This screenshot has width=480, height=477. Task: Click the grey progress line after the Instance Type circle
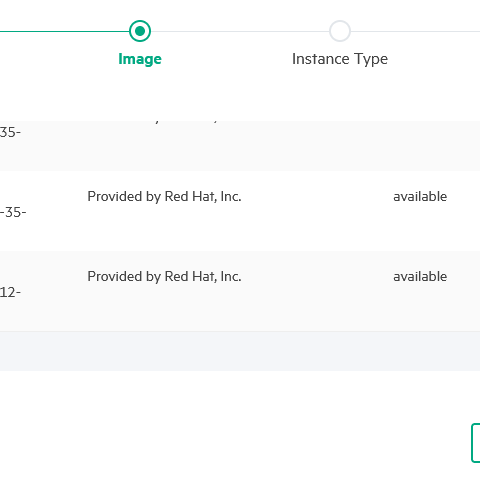point(415,31)
